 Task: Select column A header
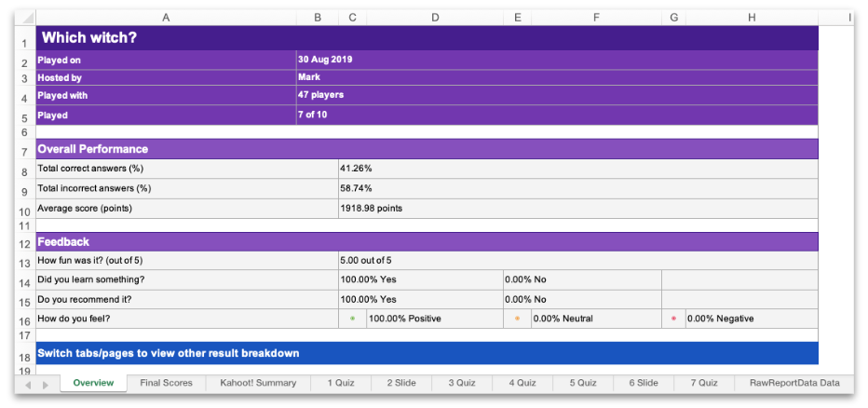click(x=166, y=17)
